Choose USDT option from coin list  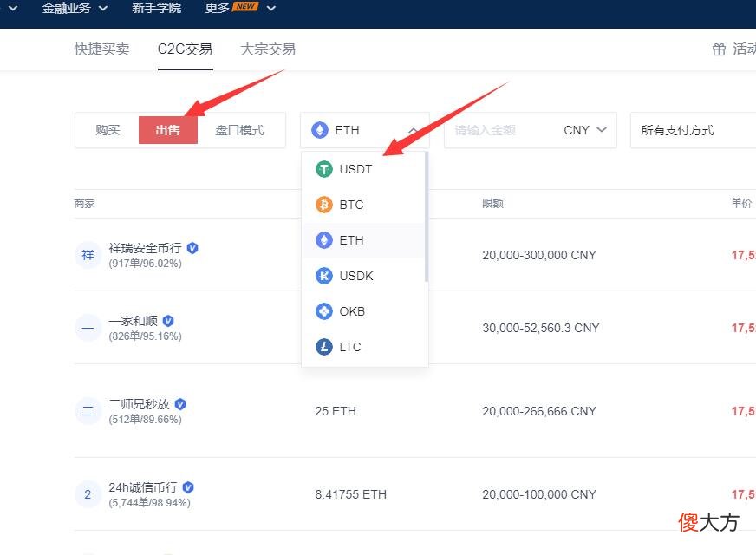pyautogui.click(x=363, y=169)
